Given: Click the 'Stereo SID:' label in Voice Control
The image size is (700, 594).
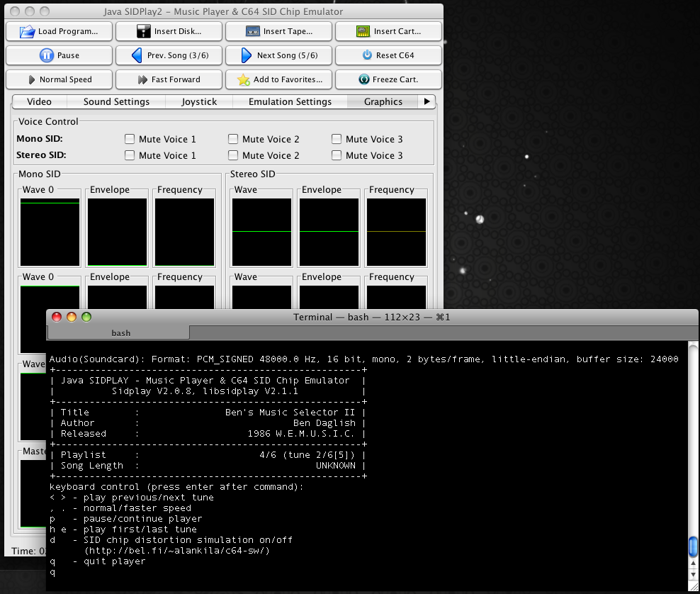Looking at the screenshot, I should [41, 155].
